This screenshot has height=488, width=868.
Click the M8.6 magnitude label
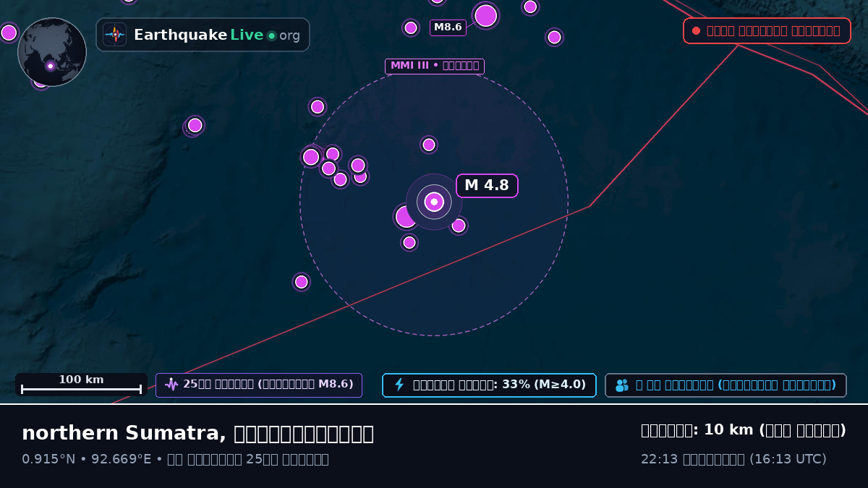coord(448,27)
